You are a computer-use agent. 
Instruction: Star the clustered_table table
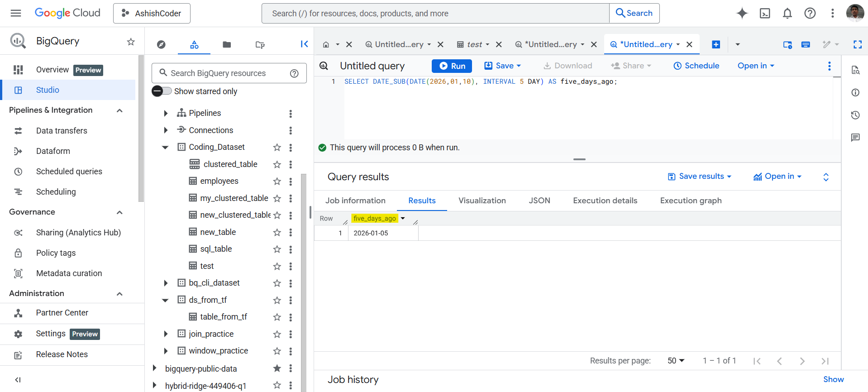277,165
